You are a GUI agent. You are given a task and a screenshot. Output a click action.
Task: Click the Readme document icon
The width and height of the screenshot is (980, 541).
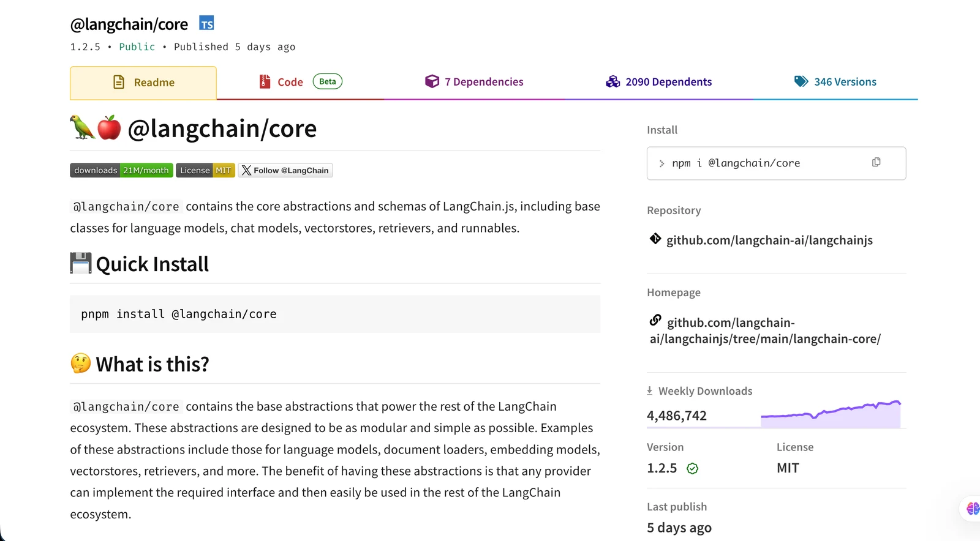point(119,82)
